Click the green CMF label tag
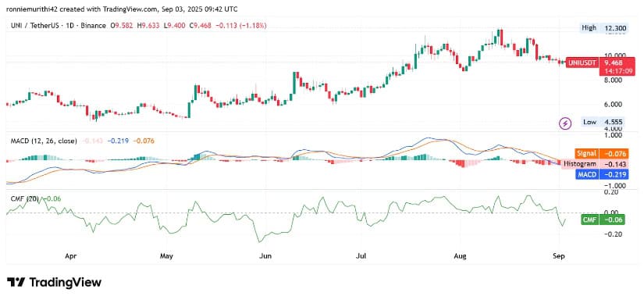Screen dimensions: 644x300 click(x=590, y=220)
